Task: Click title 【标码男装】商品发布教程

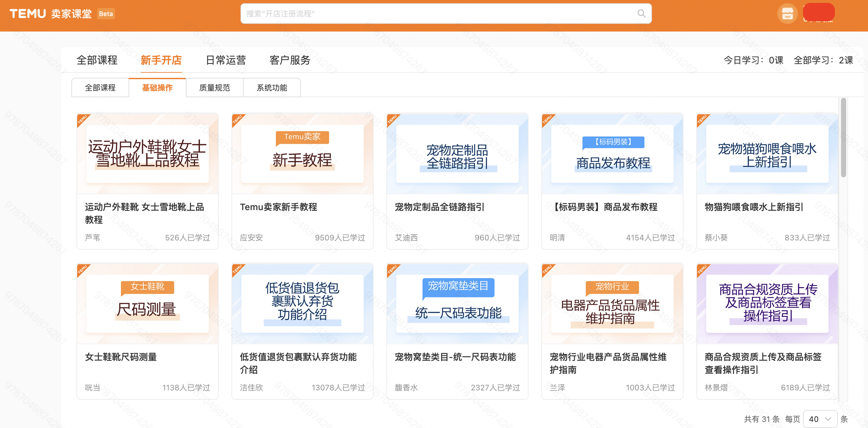Action: point(604,207)
